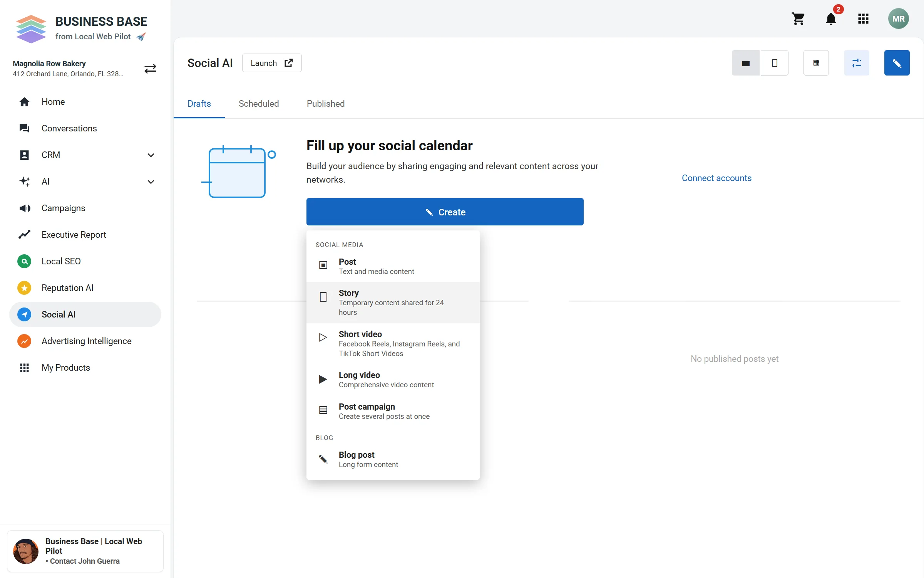Switch to the Scheduled tab
Viewport: 924px width, 578px height.
[259, 104]
